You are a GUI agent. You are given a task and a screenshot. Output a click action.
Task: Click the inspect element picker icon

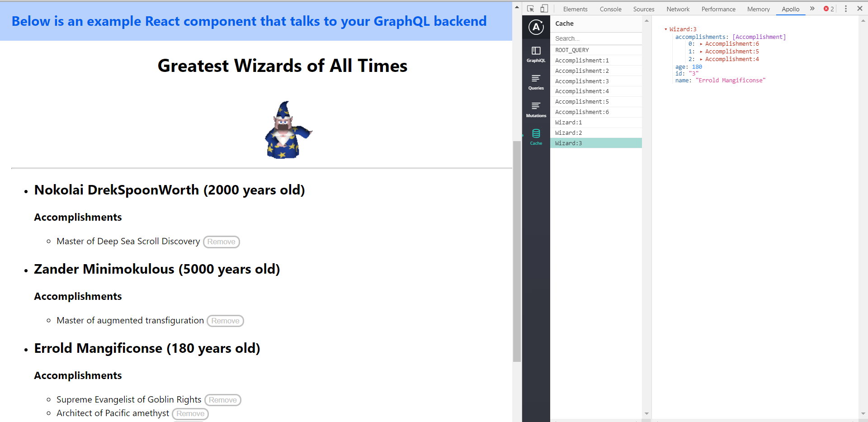[531, 9]
